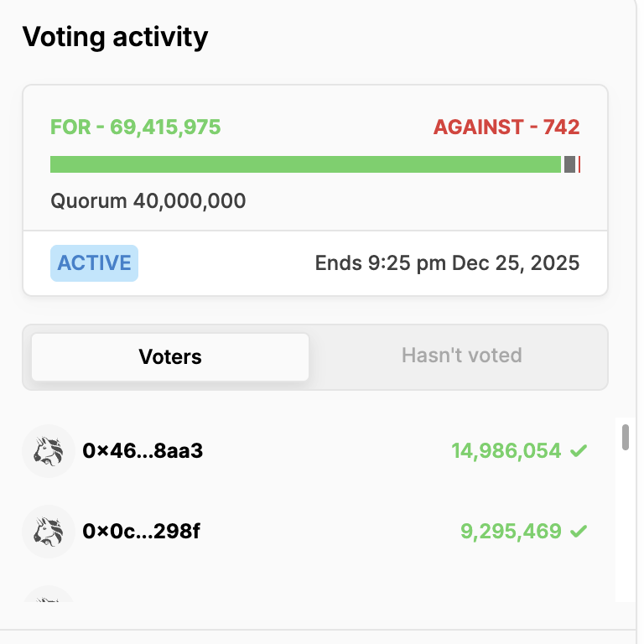Viewport: 644px width, 644px height.
Task: Click the 14,986,054 vote amount
Action: click(x=506, y=451)
